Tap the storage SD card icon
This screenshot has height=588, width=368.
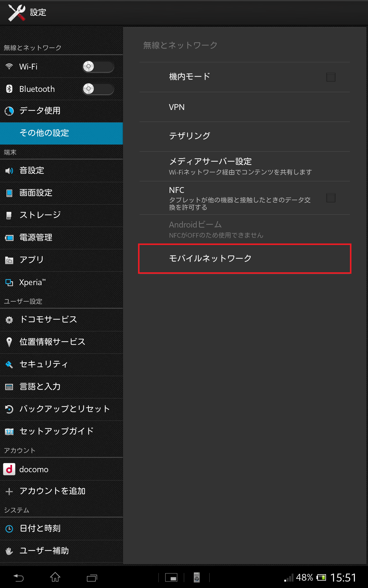coord(9,215)
